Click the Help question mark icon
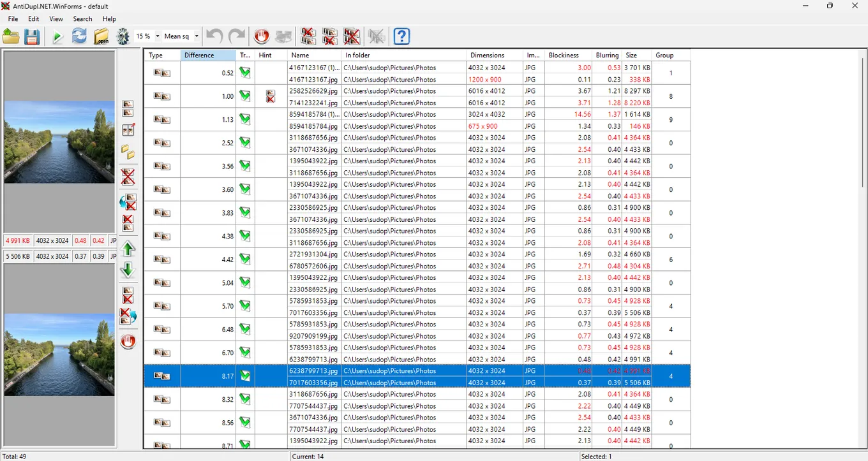The height and width of the screenshot is (461, 868). [401, 37]
